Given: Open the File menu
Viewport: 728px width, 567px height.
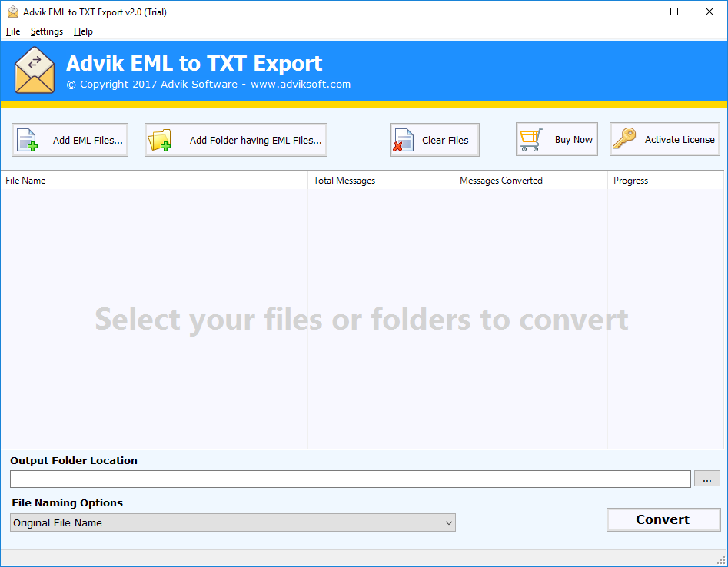Looking at the screenshot, I should 13,31.
